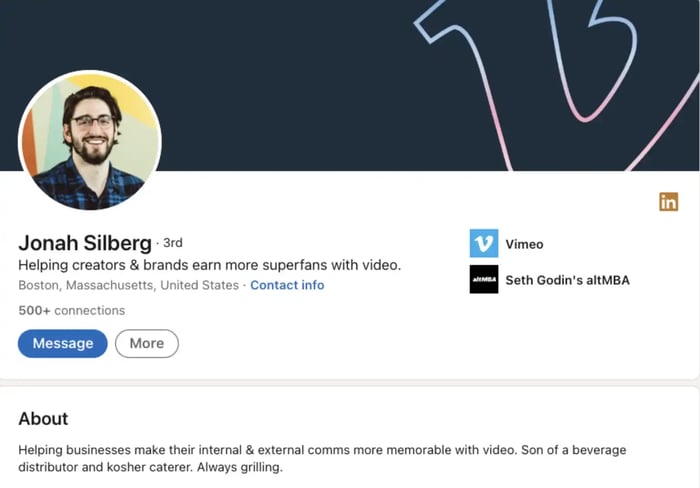Screen dimensions: 700x488
Task: Click the Jonah Silberg name heading
Action: point(85,243)
